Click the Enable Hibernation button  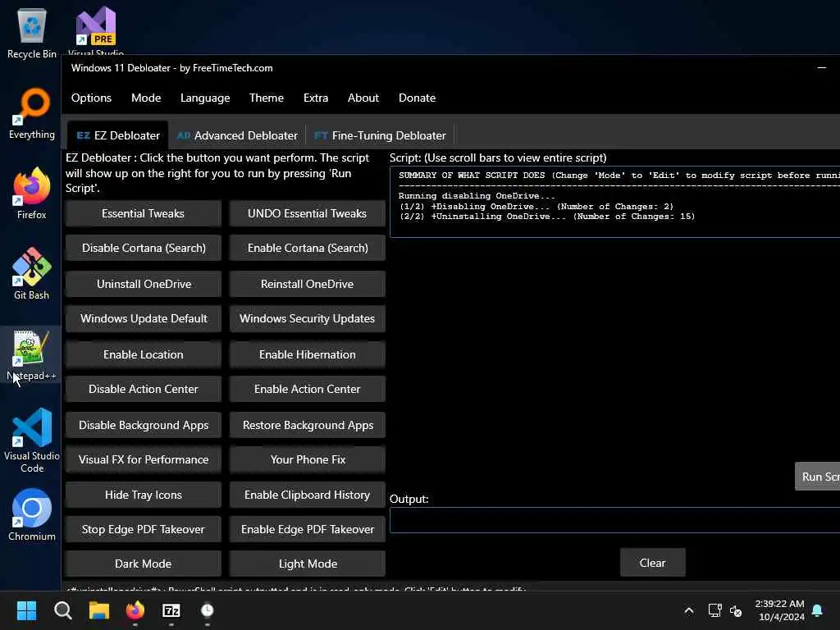(x=307, y=354)
